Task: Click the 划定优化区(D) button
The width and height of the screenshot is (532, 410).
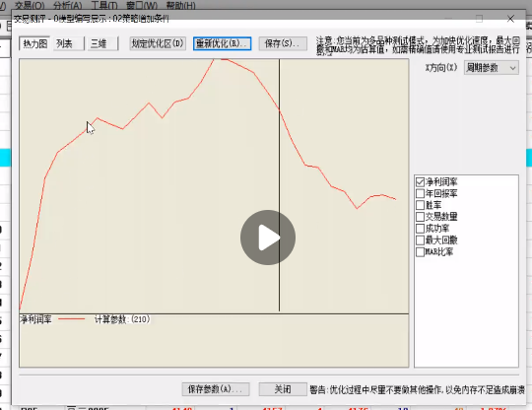Action: tap(158, 43)
